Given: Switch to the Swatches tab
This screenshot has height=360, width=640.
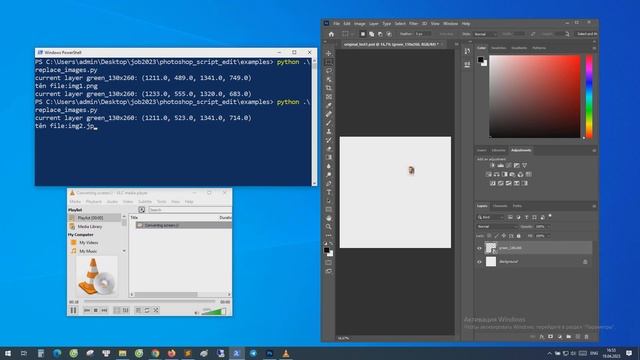Looking at the screenshot, I should tap(499, 48).
